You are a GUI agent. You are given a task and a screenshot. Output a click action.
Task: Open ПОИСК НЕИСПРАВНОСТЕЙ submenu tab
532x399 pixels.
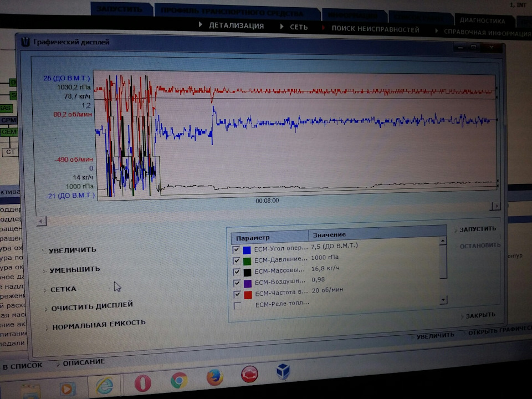(375, 29)
